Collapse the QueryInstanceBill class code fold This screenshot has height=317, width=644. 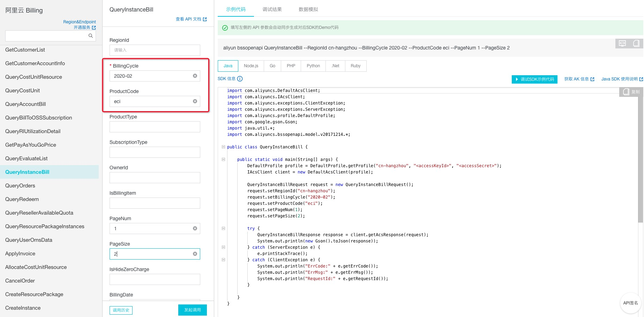(223, 147)
